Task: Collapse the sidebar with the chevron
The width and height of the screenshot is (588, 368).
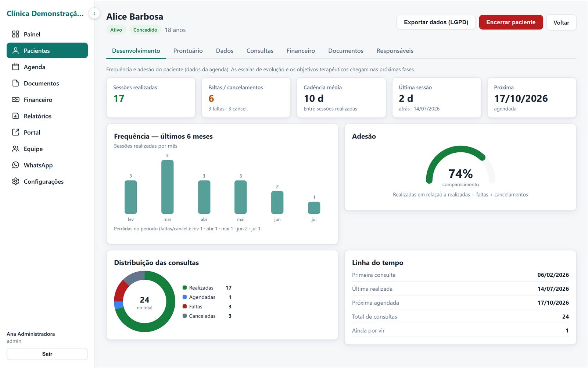Action: 94,14
